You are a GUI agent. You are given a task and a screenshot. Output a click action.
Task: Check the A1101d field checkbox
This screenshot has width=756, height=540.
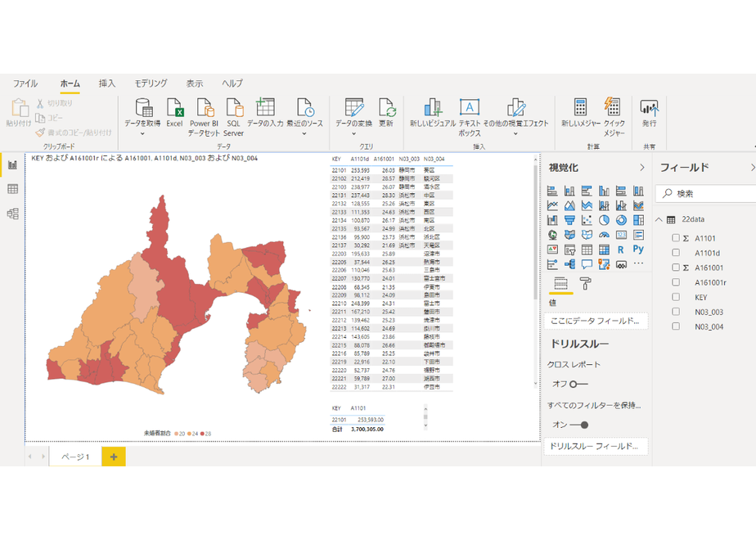click(676, 253)
